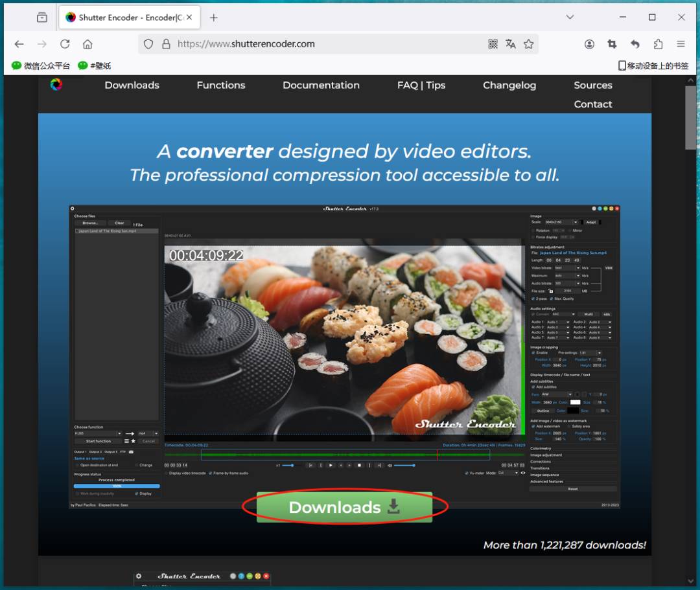Open the 微信公众平台 bookmark
Viewport: 700px width, 590px height.
tap(41, 65)
